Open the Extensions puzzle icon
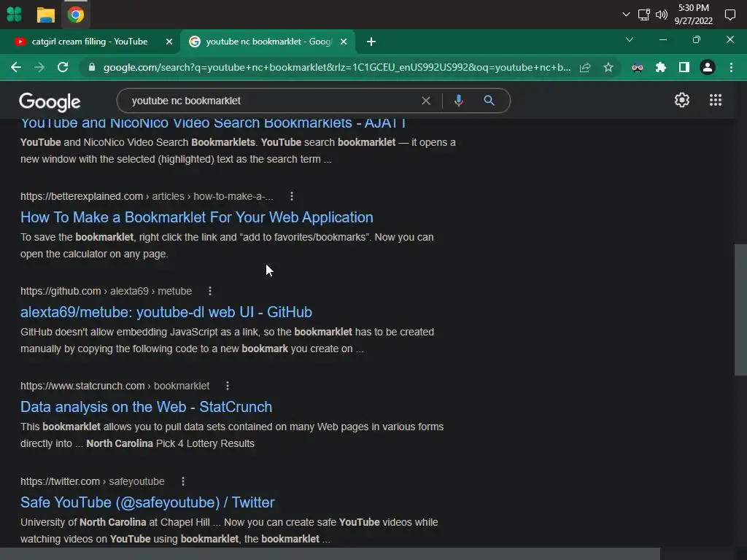747x560 pixels. click(660, 68)
